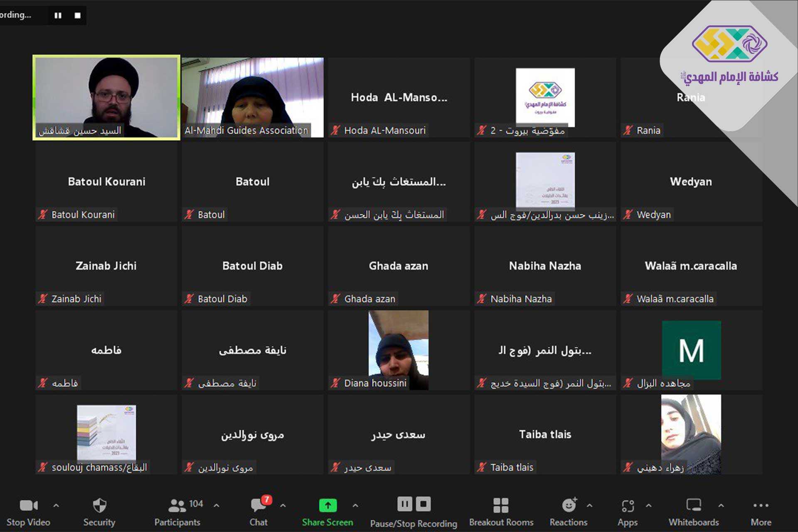Open Whiteboards

pos(693,505)
